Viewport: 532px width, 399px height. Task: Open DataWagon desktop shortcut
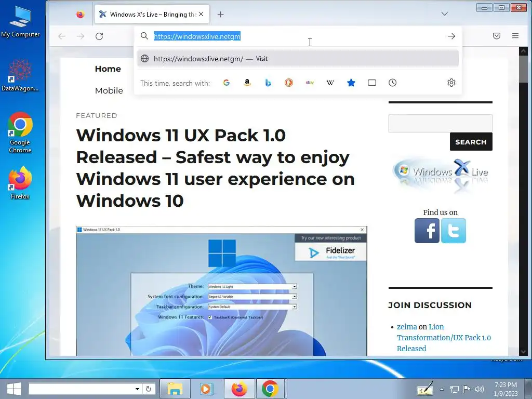click(x=20, y=75)
